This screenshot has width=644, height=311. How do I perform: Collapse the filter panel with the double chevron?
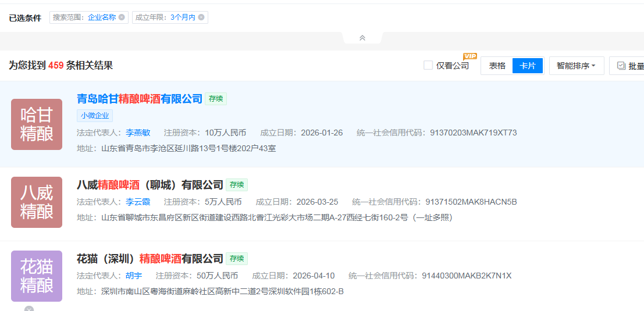coord(362,38)
